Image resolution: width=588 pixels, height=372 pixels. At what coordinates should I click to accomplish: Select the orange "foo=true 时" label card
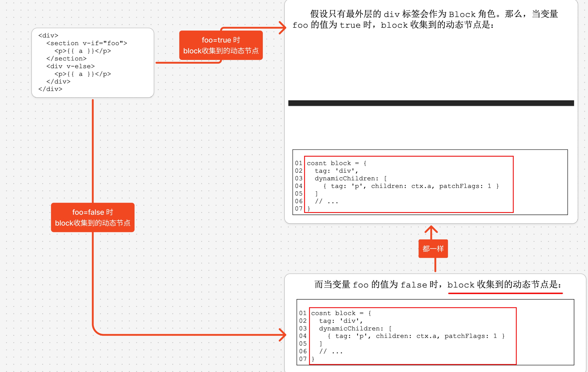[x=221, y=45]
